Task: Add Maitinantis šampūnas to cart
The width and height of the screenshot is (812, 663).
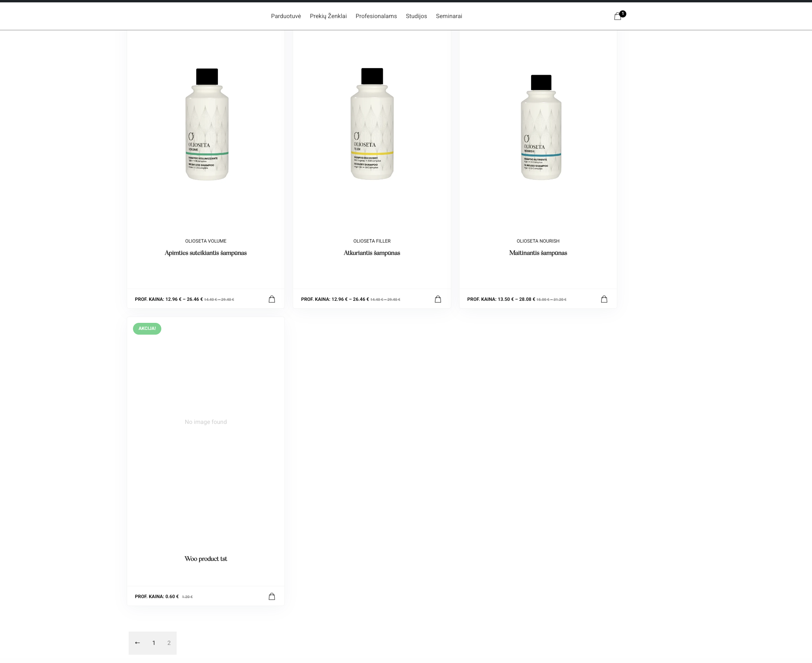Action: coord(604,299)
